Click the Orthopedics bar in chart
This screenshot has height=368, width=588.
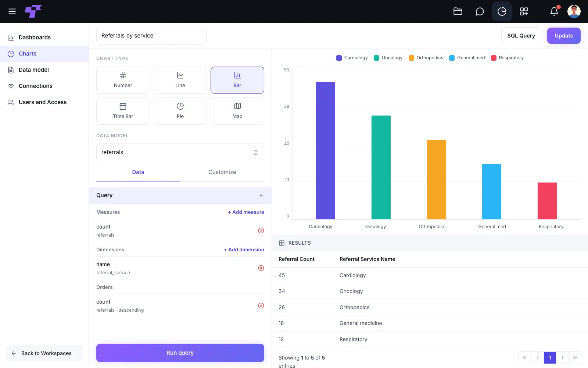tap(437, 180)
